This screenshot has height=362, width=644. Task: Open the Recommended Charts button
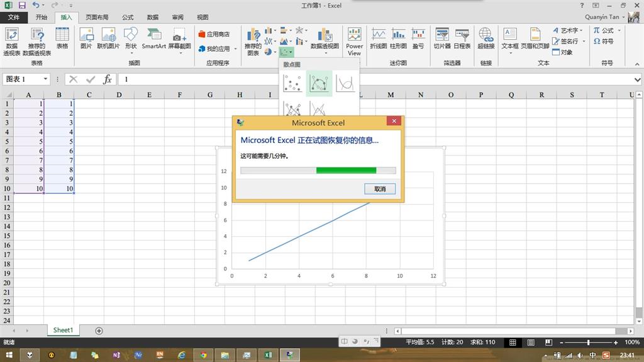[253, 41]
